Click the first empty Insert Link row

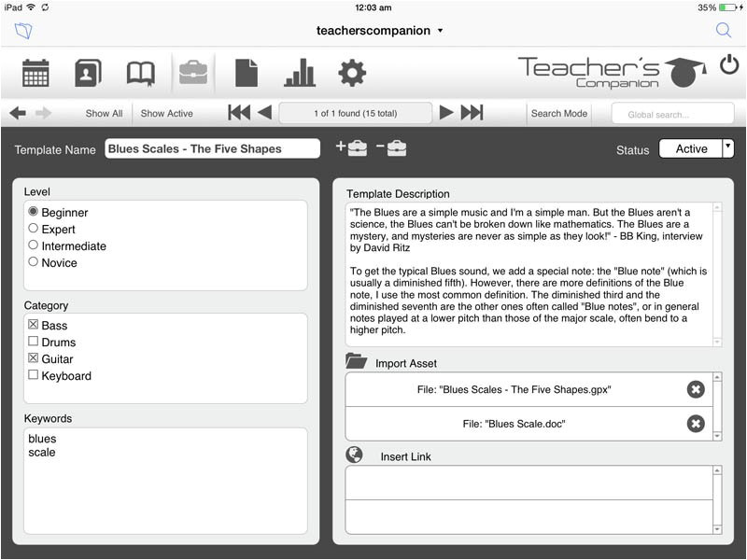click(x=529, y=483)
